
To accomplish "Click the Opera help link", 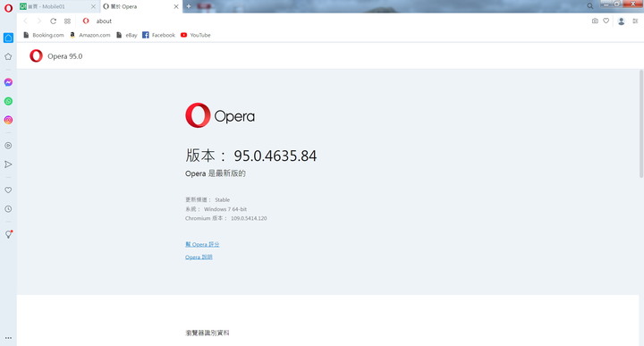I will tap(199, 257).
